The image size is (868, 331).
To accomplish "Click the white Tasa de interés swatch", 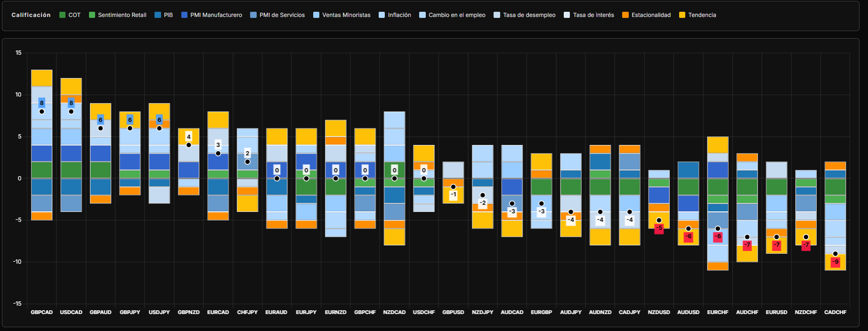I will tap(567, 15).
